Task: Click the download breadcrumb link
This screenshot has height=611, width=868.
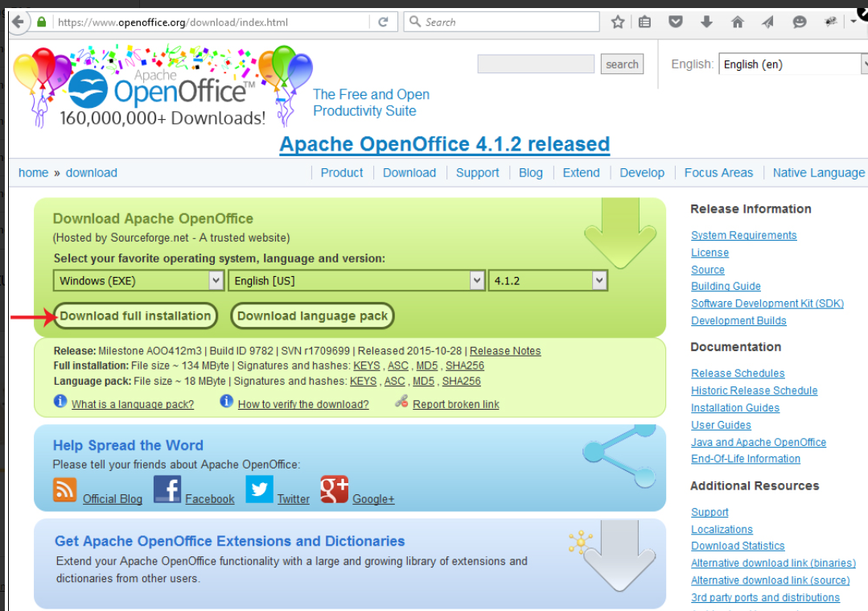Action: pyautogui.click(x=92, y=173)
